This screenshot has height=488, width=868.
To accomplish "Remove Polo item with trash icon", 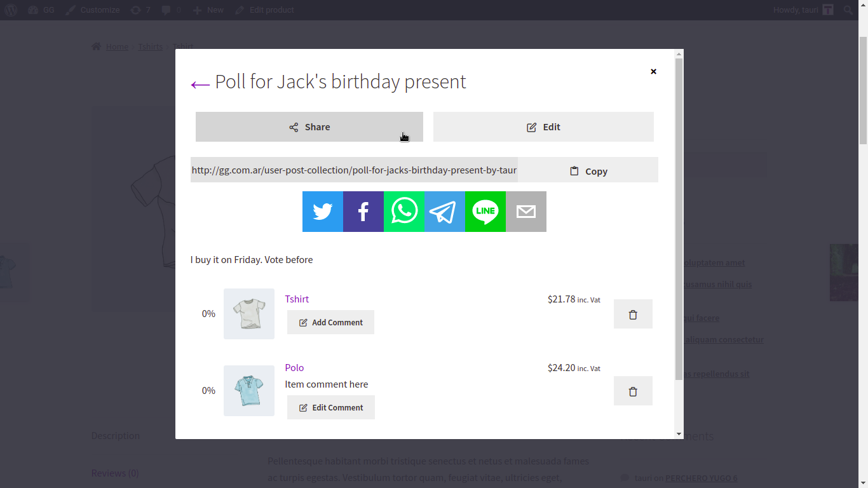I will [x=633, y=391].
